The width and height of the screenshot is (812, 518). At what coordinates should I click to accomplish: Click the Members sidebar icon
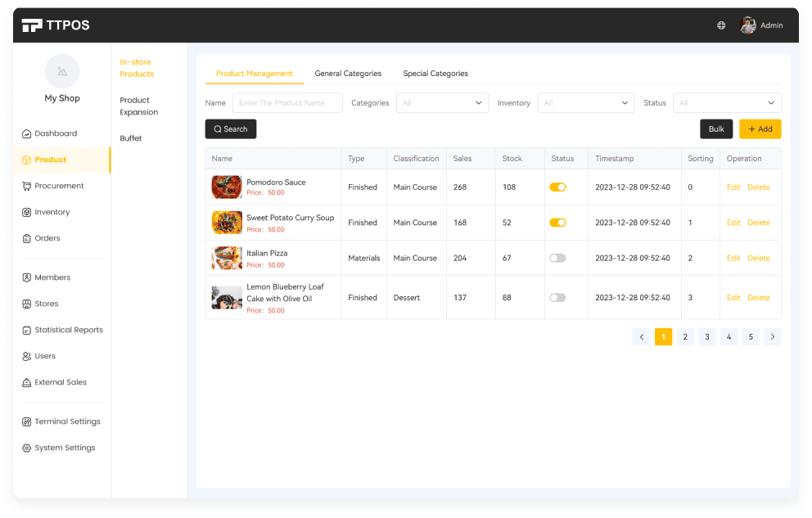[26, 278]
